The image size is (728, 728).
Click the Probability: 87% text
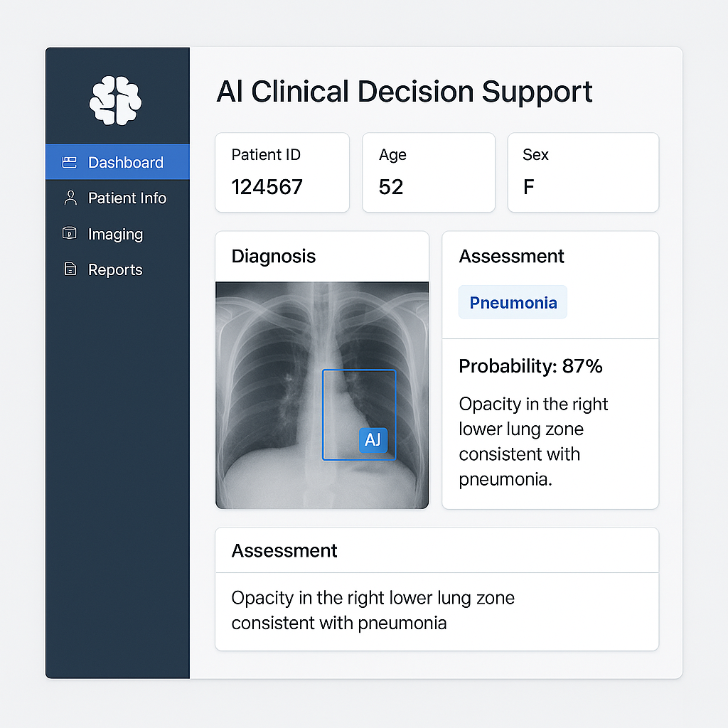tap(530, 366)
